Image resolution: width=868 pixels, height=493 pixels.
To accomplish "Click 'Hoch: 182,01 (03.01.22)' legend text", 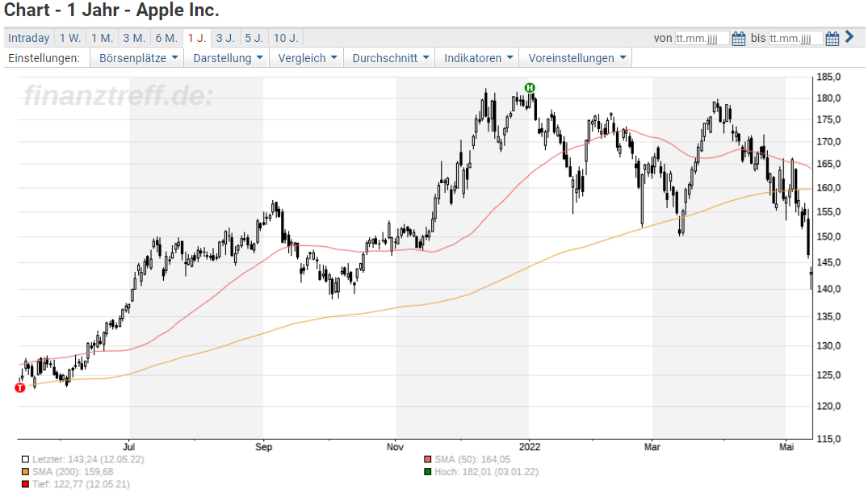I will pyautogui.click(x=487, y=472).
